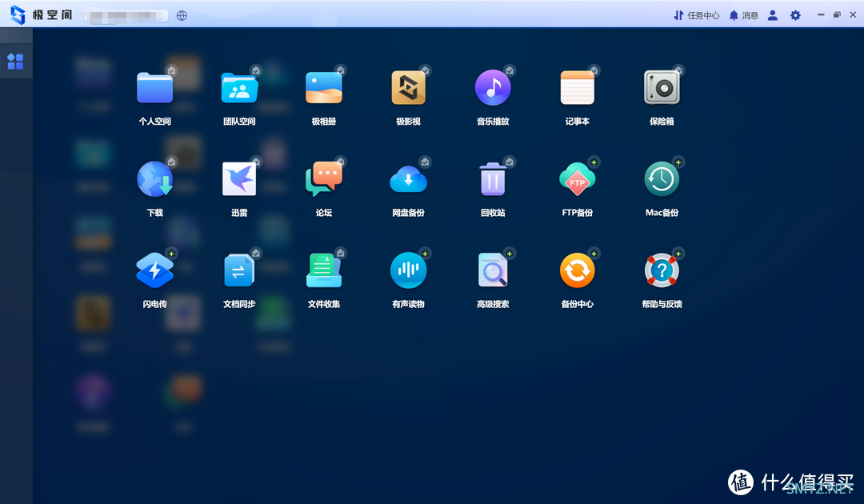Click the plus badge on 闪电传

pos(171,254)
